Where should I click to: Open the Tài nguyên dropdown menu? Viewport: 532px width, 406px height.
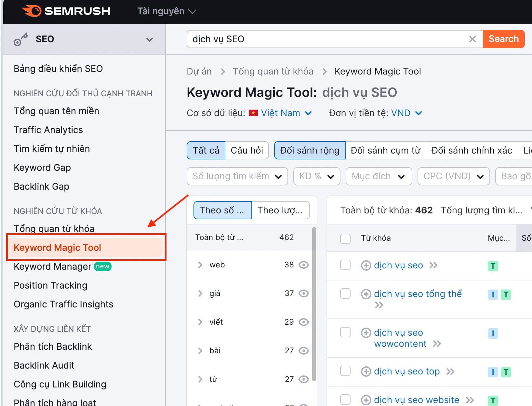pyautogui.click(x=166, y=11)
